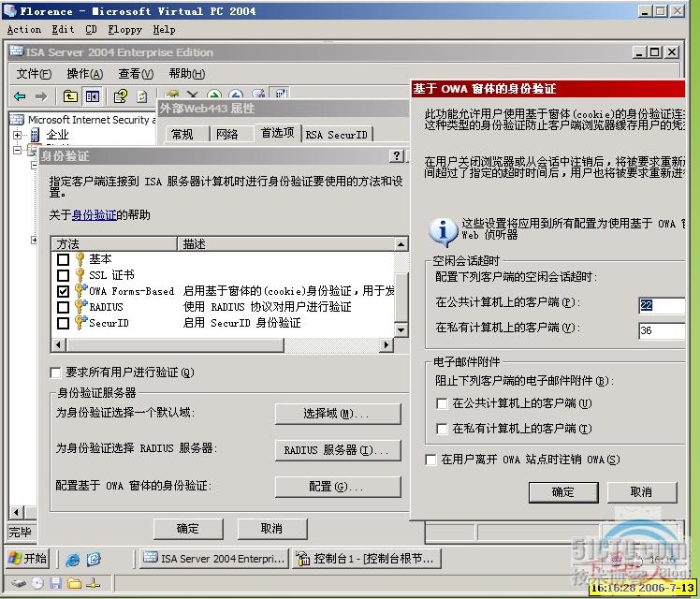The width and height of the screenshot is (700, 599).
Task: Click 确定 in the 身份验证 dialog
Action: 188,529
